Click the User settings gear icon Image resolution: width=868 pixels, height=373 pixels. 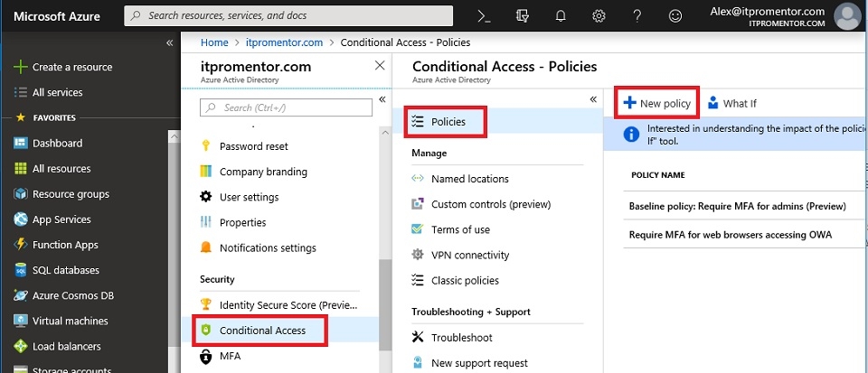[x=206, y=197]
